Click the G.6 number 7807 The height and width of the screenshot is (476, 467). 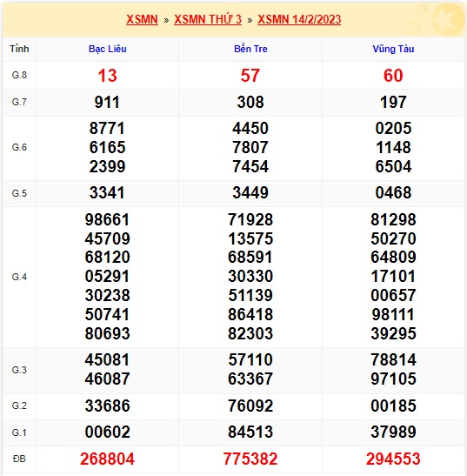(250, 147)
